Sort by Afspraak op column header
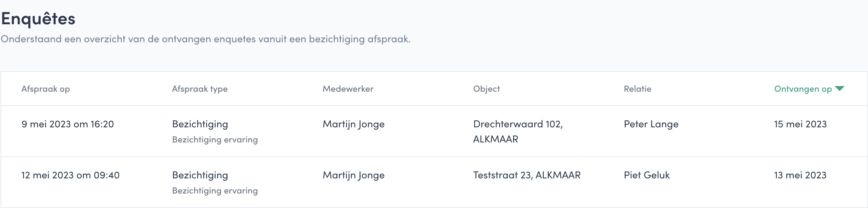This screenshot has height=208, width=868. [x=45, y=89]
